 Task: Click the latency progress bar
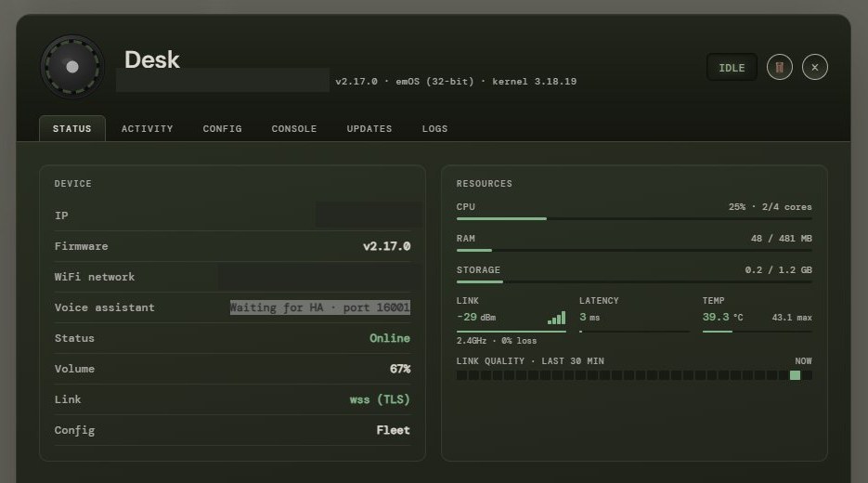tap(634, 332)
